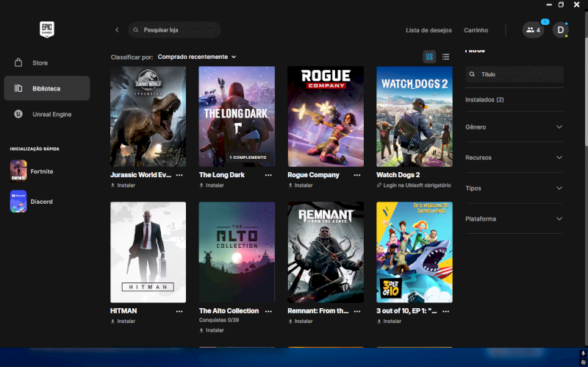Open the Store section
588x367 pixels.
click(x=47, y=63)
